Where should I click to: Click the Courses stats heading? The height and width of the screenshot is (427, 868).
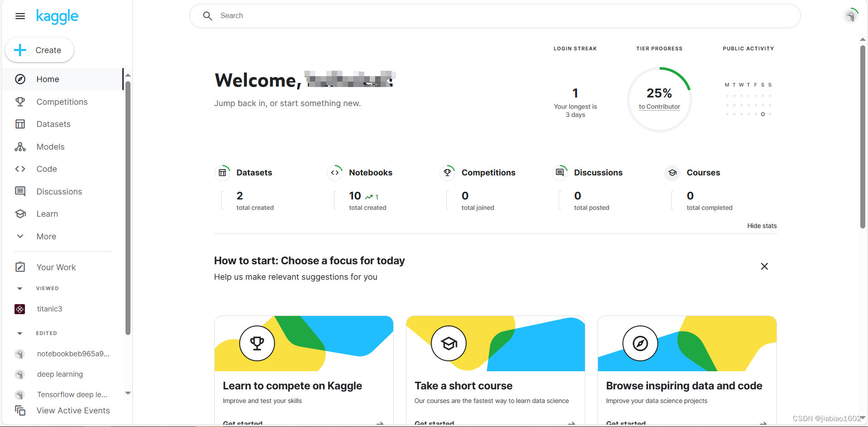pos(703,173)
